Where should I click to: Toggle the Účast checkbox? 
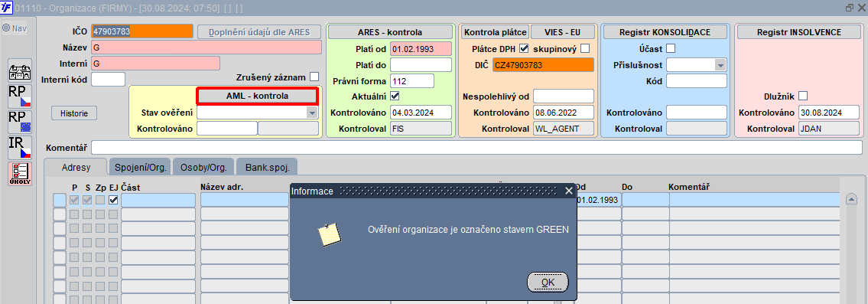[671, 49]
